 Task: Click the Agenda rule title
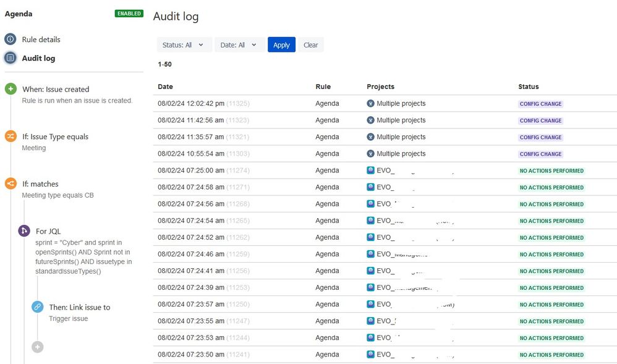click(19, 14)
